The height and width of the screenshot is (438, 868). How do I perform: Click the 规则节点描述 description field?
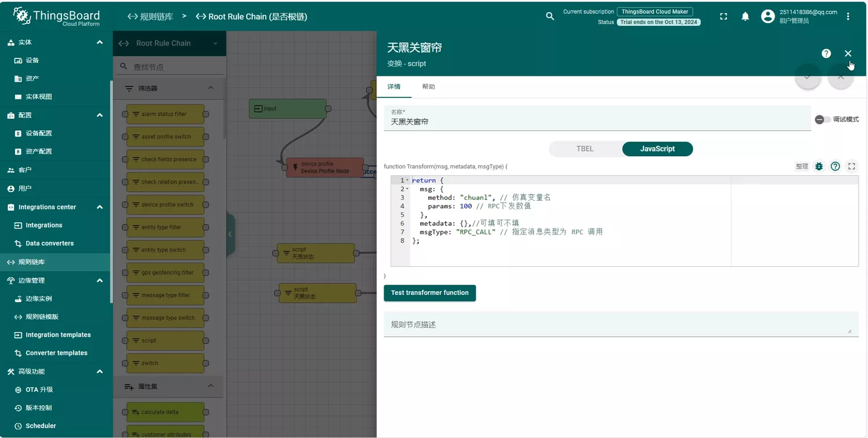pos(619,325)
